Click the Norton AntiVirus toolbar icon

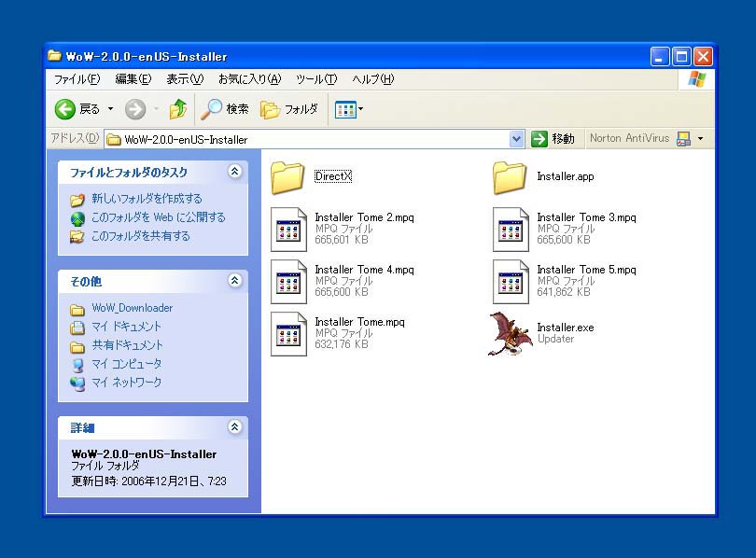(683, 139)
